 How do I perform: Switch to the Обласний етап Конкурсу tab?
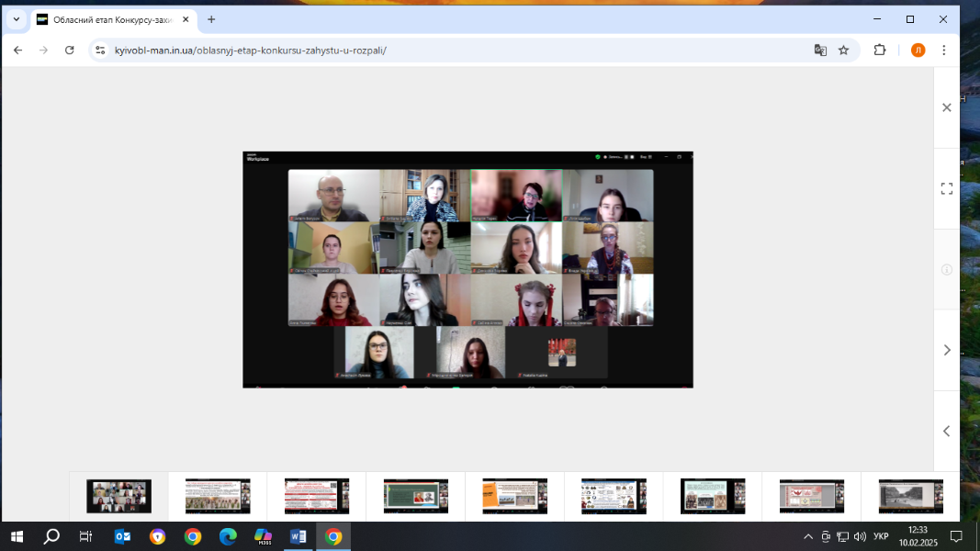pyautogui.click(x=110, y=19)
